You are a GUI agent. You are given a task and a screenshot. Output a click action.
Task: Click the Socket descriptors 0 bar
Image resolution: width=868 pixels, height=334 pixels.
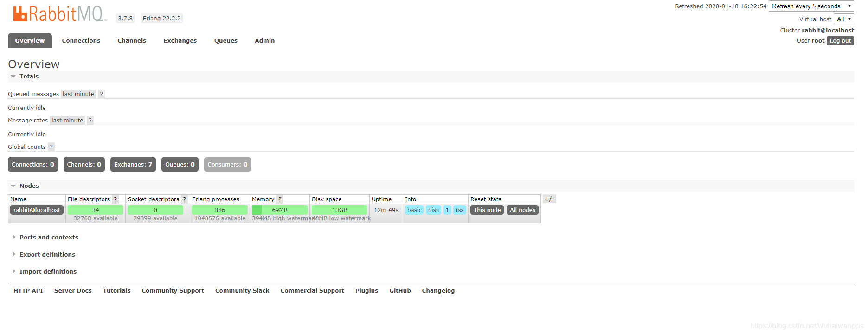pyautogui.click(x=155, y=210)
